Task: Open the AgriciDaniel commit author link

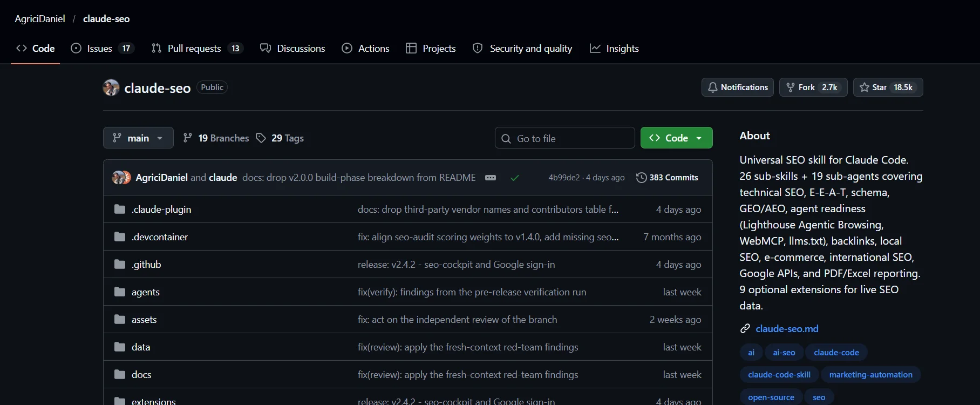Action: (x=161, y=178)
